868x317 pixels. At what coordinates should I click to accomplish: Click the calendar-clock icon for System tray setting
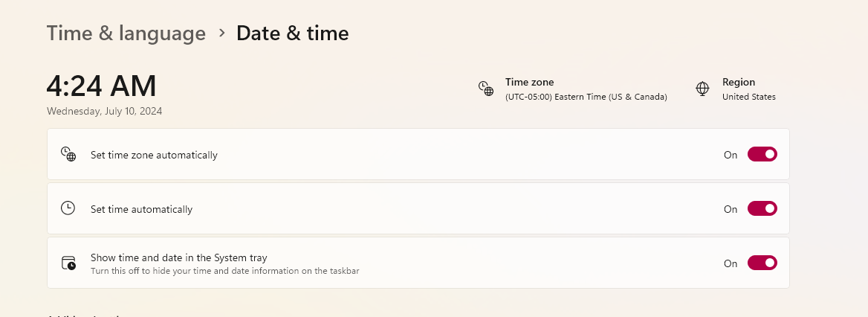pyautogui.click(x=68, y=263)
